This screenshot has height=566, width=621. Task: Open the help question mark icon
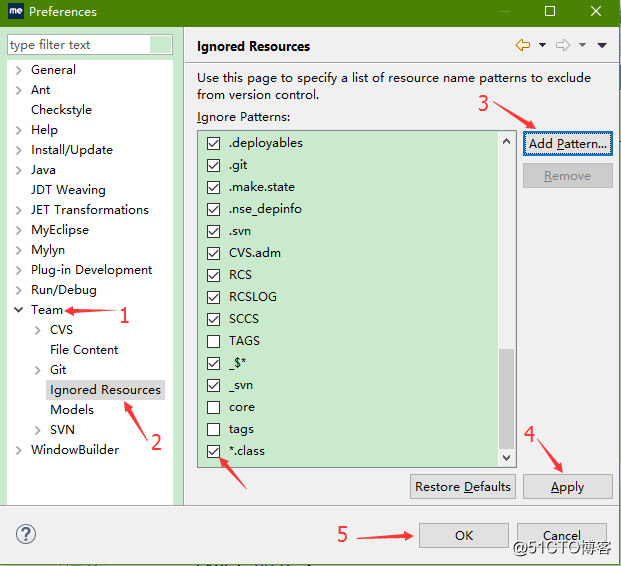(x=26, y=534)
